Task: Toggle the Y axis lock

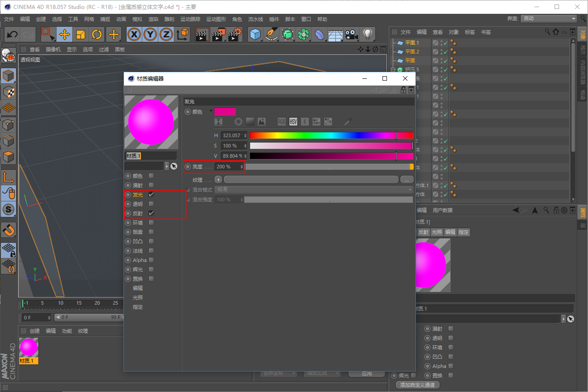Action: (150, 34)
